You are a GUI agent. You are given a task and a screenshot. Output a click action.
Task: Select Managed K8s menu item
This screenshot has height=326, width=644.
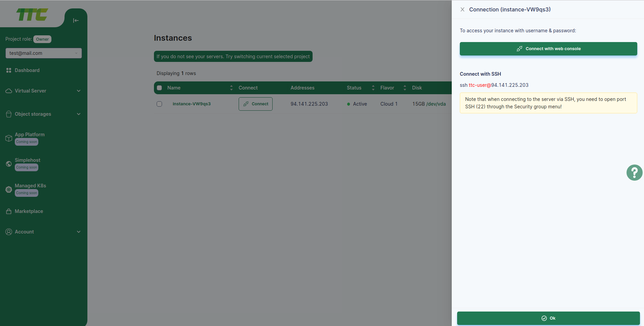point(30,186)
